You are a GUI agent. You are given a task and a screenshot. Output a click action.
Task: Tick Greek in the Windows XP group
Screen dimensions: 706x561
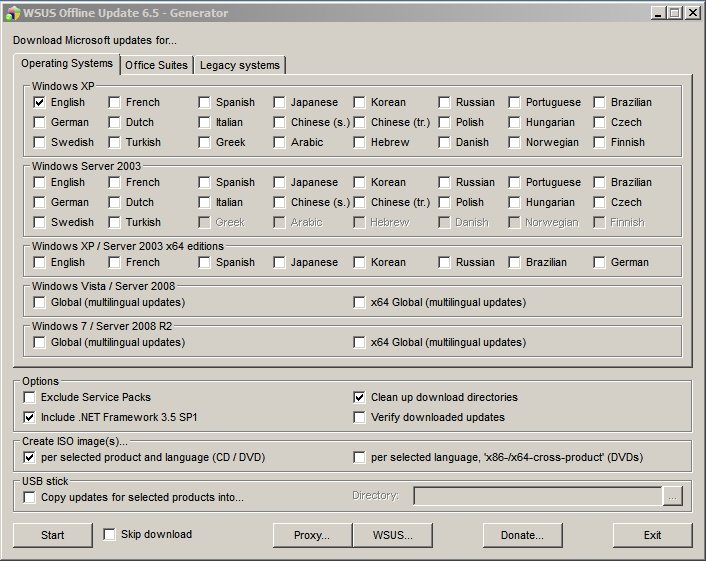tap(204, 142)
